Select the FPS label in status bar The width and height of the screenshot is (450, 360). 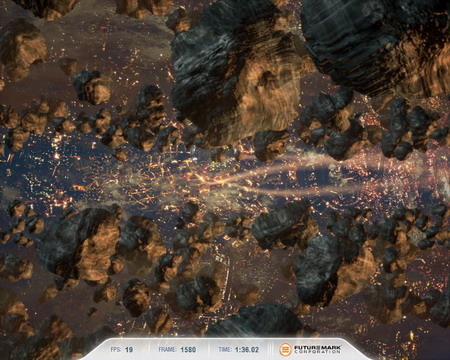click(x=116, y=350)
